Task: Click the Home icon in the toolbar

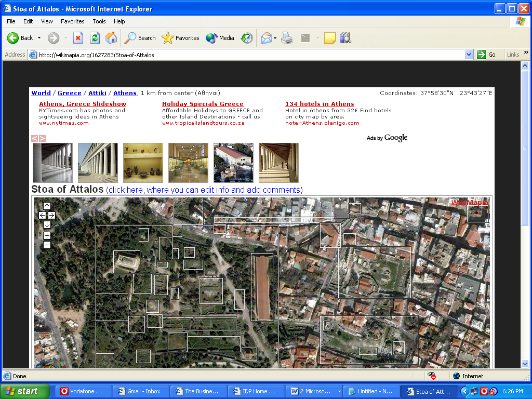Action: [x=111, y=38]
